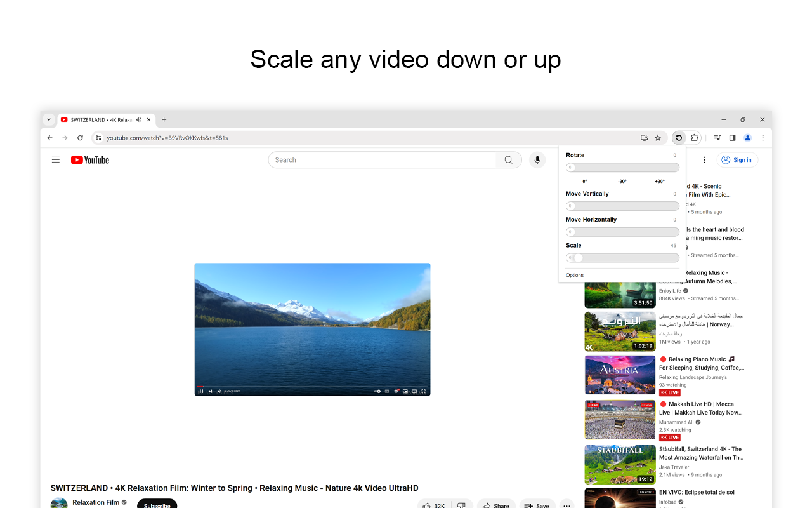
Task: Start voice search with the microphone icon
Action: click(x=537, y=159)
